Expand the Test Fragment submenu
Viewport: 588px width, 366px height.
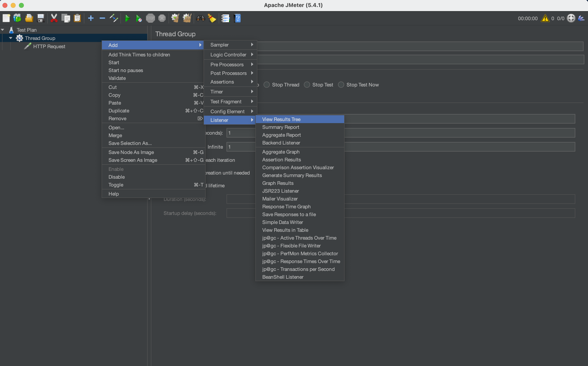(230, 102)
